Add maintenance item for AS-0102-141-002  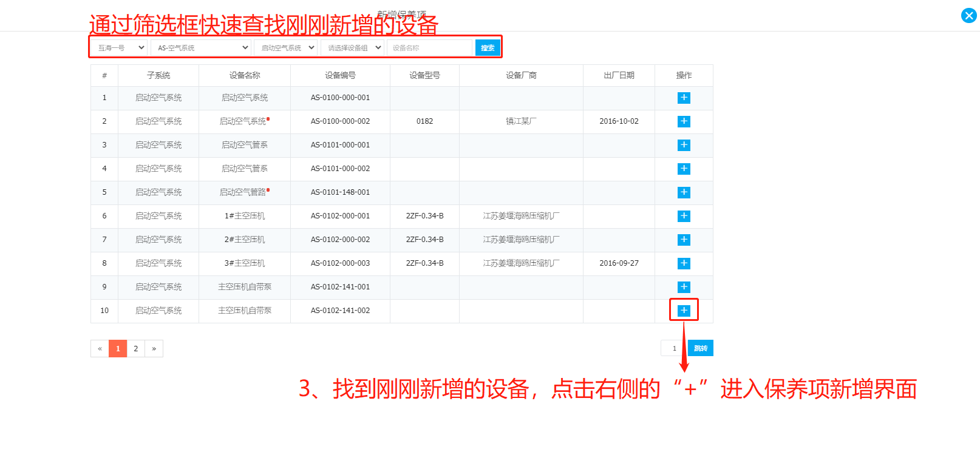pyautogui.click(x=684, y=311)
